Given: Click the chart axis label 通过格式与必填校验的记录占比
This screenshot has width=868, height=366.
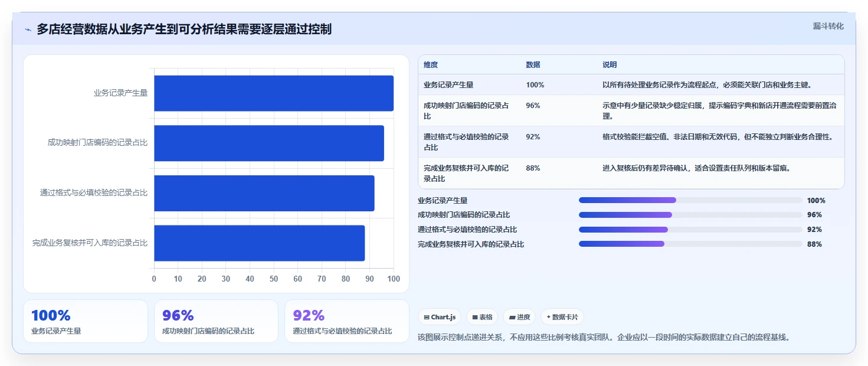Looking at the screenshot, I should (94, 193).
